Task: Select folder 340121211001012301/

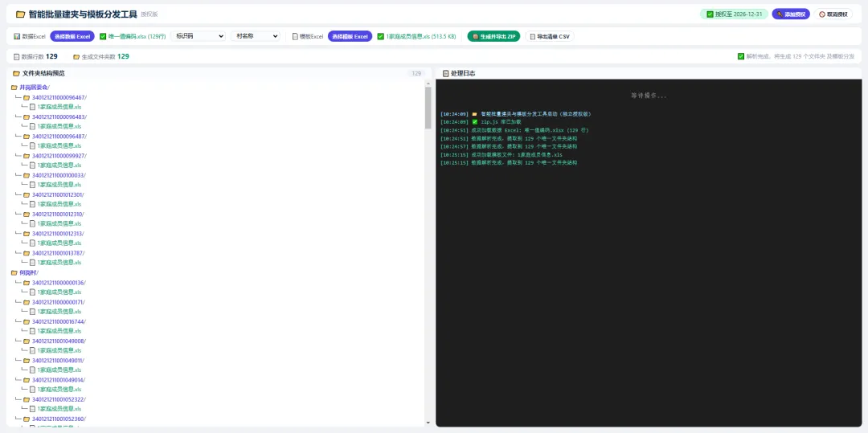Action: click(59, 194)
